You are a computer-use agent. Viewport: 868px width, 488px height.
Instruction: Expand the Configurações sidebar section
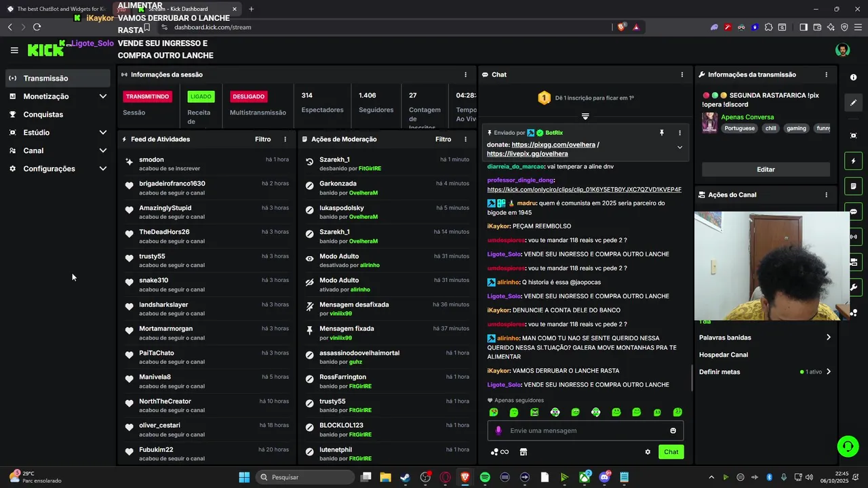(x=103, y=169)
